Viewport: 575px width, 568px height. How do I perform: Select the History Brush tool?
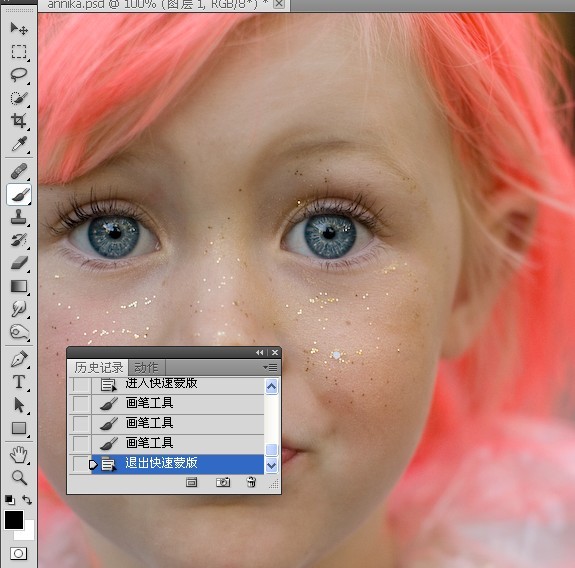pos(19,240)
